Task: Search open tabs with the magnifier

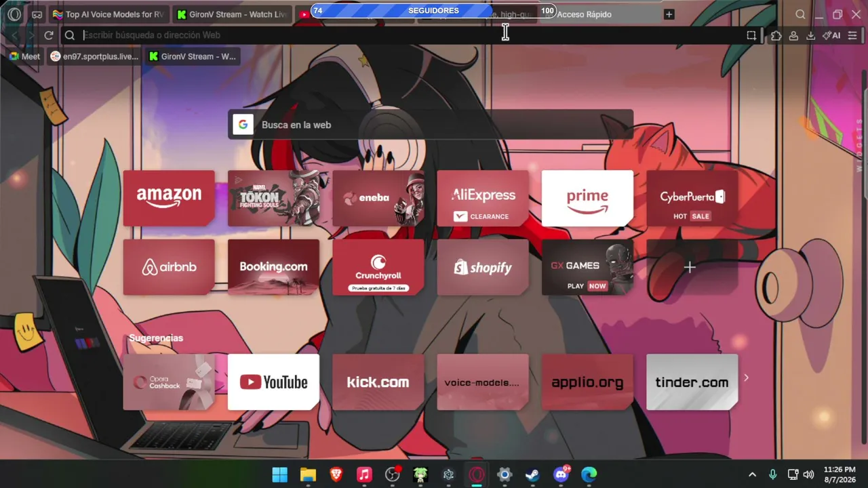Action: tap(800, 14)
